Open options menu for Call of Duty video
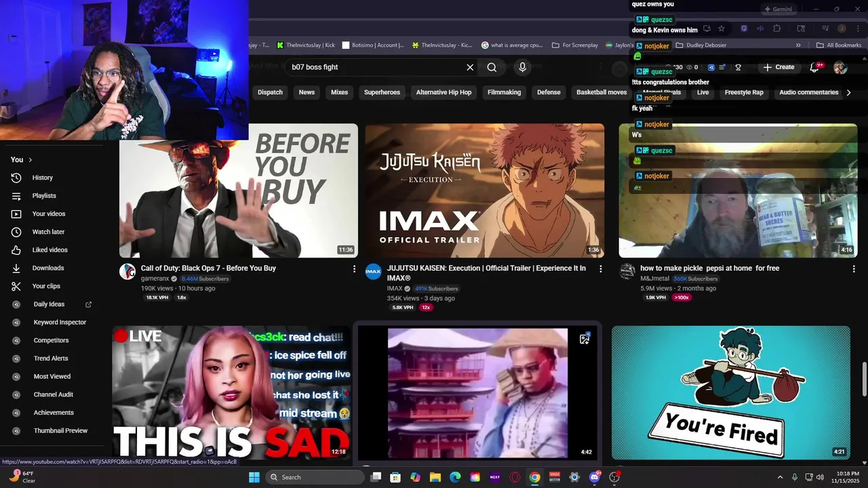This screenshot has height=488, width=868. coord(354,269)
